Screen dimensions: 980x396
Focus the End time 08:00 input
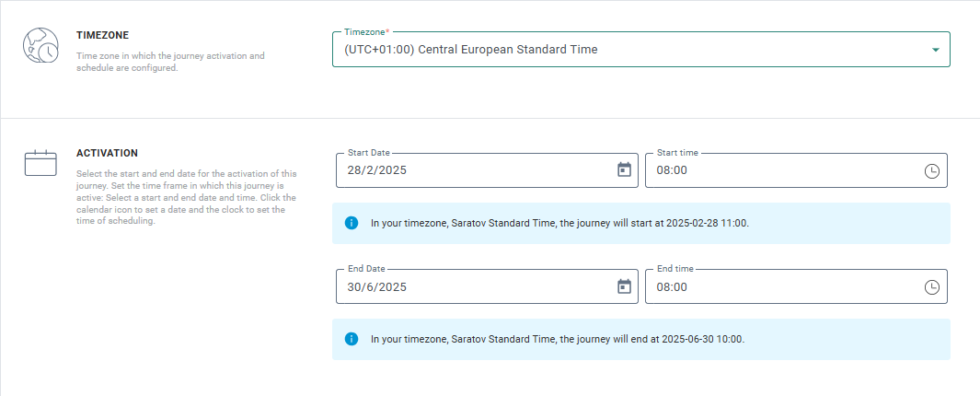click(x=782, y=286)
